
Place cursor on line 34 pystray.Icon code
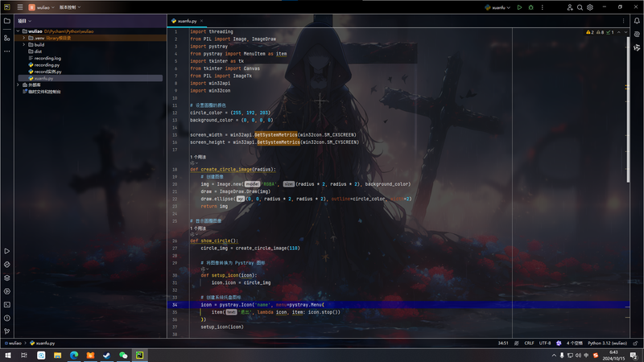[x=263, y=305]
